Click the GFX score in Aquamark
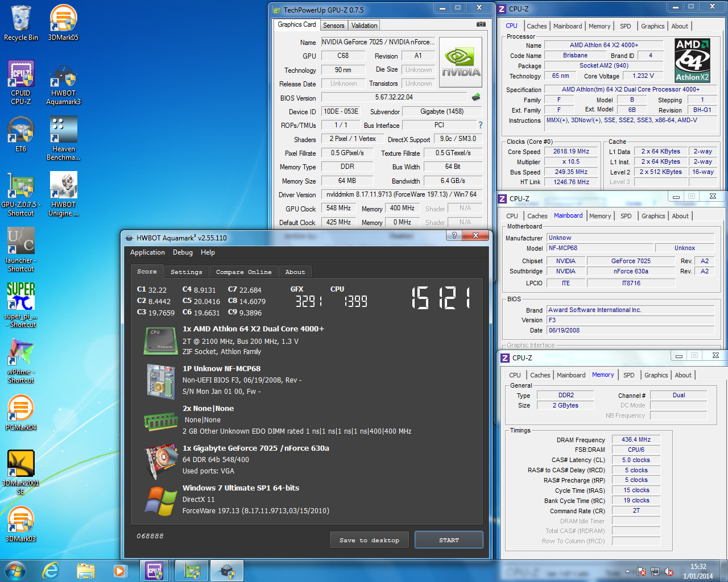728x582 pixels. (x=308, y=301)
